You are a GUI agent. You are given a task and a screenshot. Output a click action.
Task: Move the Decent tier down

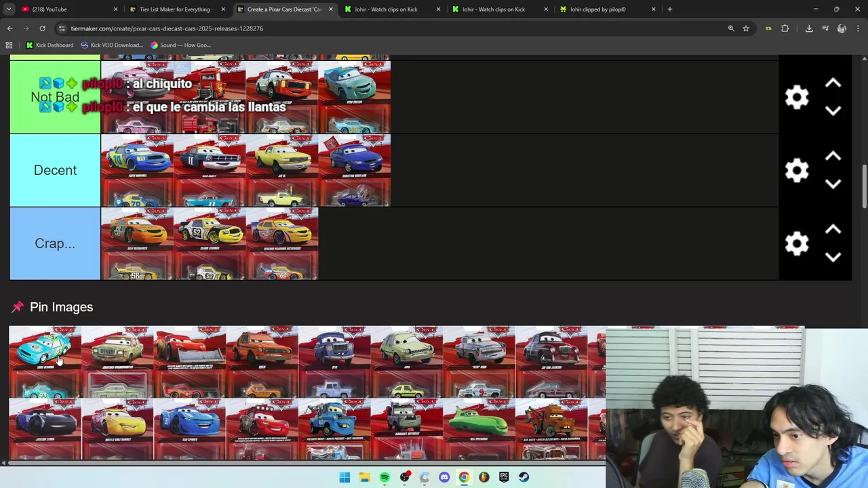[x=833, y=184]
